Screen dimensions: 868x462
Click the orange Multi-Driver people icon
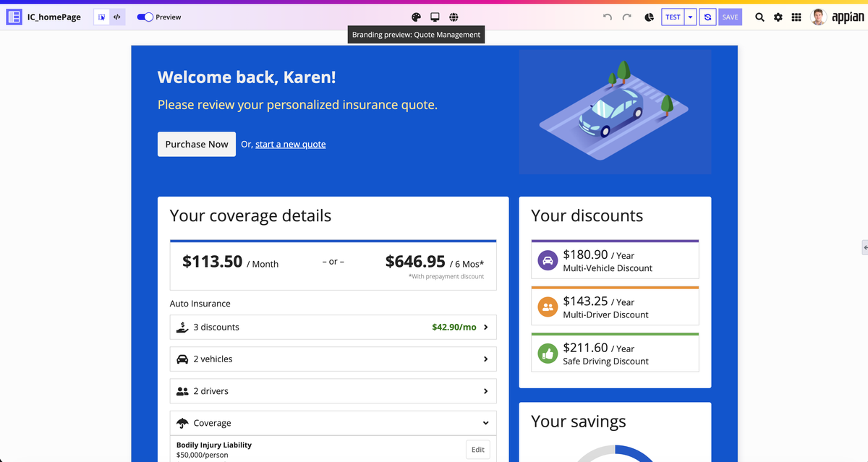(548, 307)
